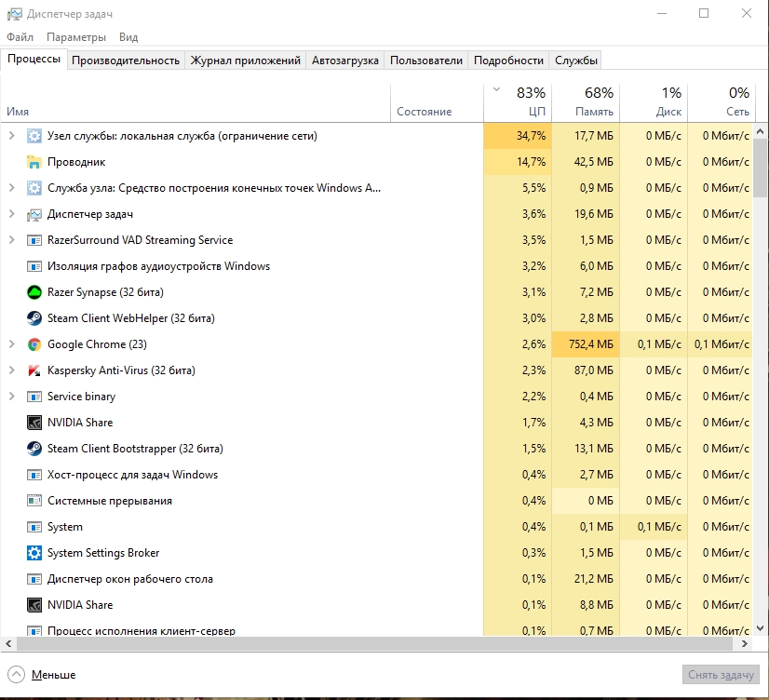This screenshot has width=769, height=700.
Task: Click the Проводник folder icon
Action: pos(34,162)
